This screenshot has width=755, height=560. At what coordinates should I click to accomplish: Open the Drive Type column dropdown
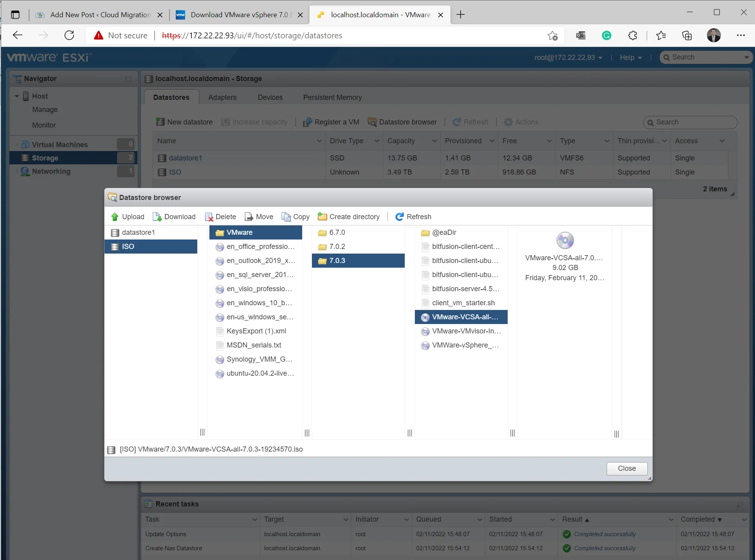tap(377, 141)
